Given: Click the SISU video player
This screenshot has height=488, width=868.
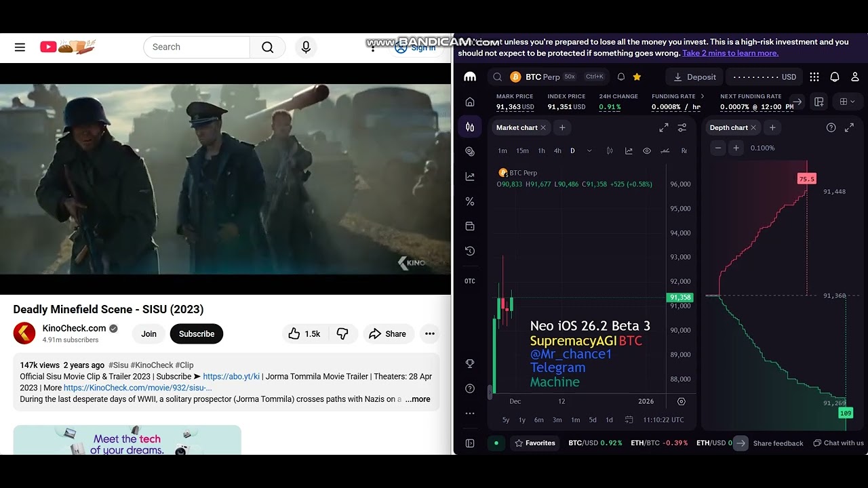Looking at the screenshot, I should [x=225, y=179].
